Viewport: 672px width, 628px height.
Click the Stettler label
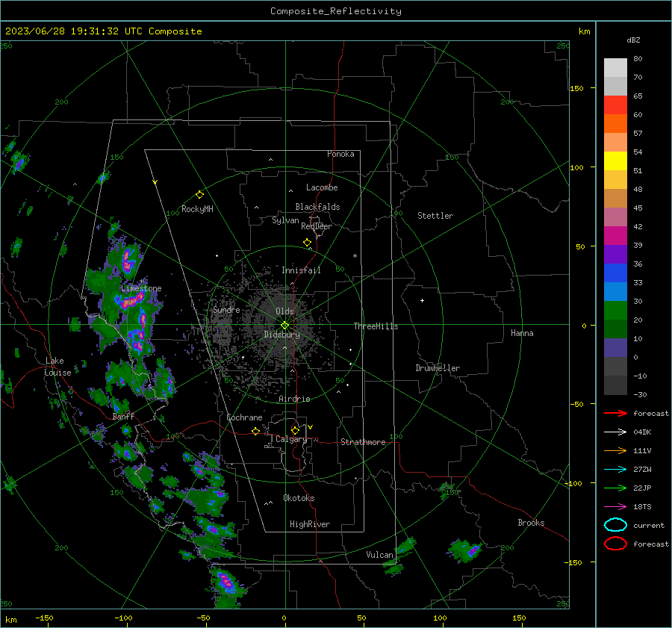(435, 216)
